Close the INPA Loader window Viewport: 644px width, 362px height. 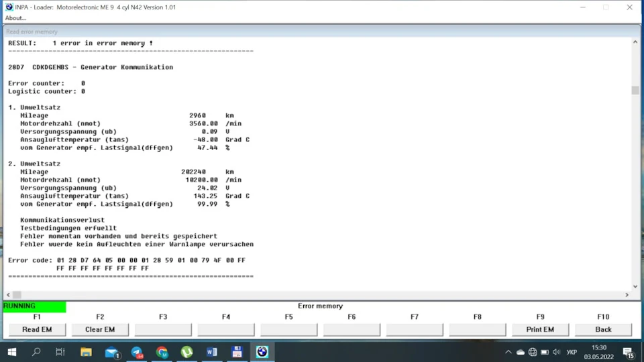point(629,7)
